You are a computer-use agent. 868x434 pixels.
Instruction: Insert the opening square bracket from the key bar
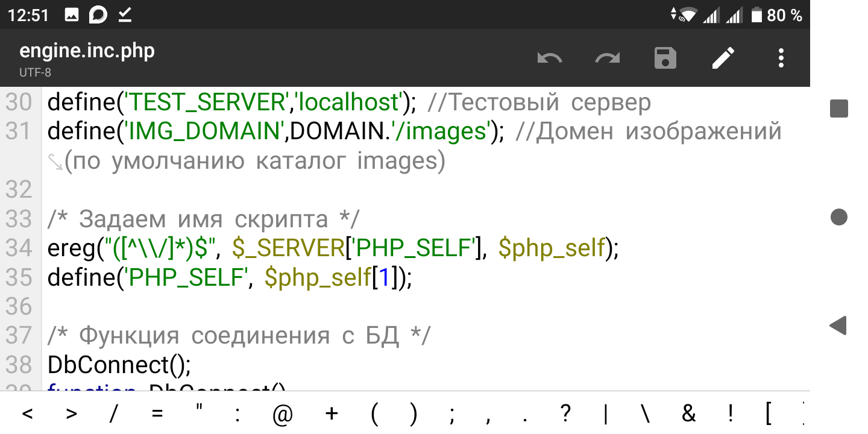[769, 414]
